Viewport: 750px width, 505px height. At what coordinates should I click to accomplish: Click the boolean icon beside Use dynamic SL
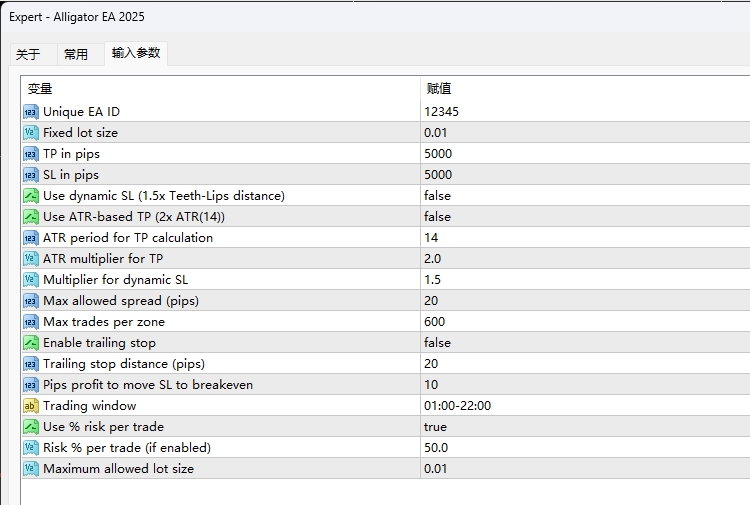coord(31,196)
